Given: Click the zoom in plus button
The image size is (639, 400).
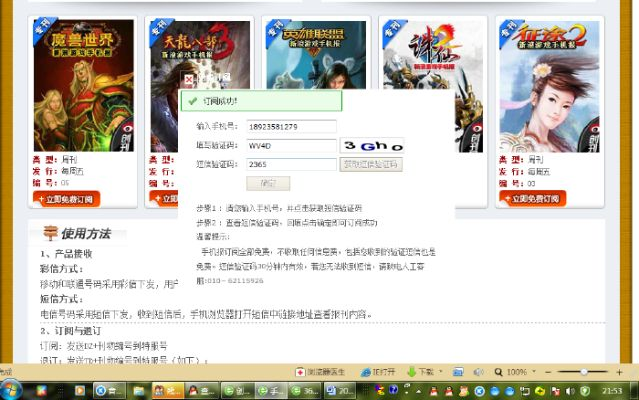Looking at the screenshot, I should pyautogui.click(x=619, y=372).
